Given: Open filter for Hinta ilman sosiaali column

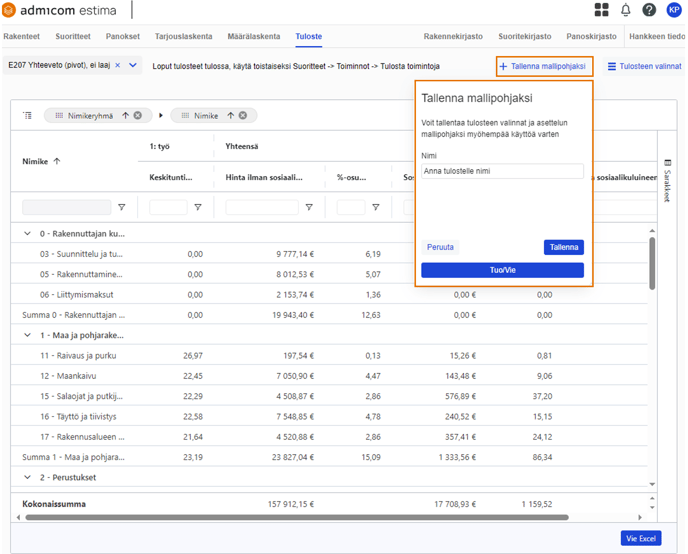Looking at the screenshot, I should click(309, 207).
